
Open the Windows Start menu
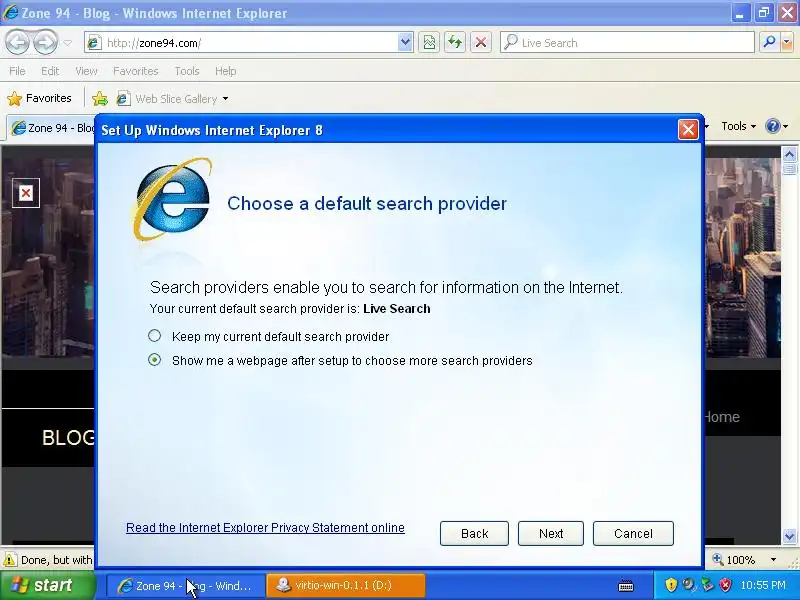coord(48,585)
